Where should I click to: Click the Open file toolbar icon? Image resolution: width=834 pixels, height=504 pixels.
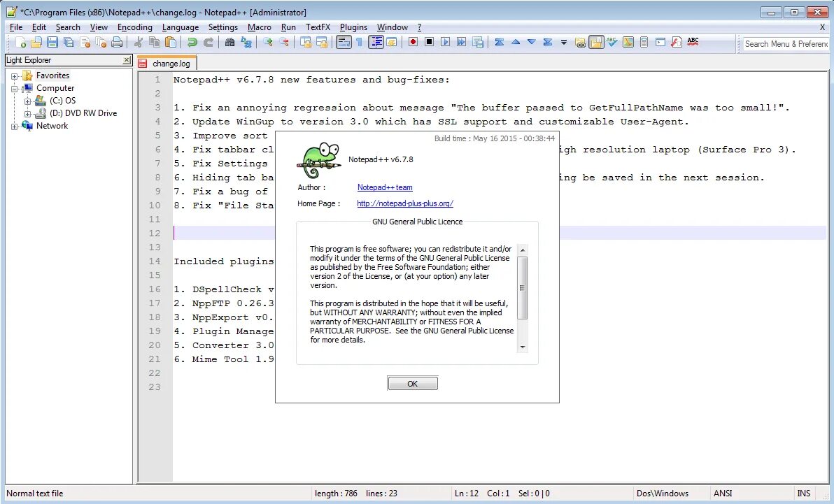click(36, 42)
